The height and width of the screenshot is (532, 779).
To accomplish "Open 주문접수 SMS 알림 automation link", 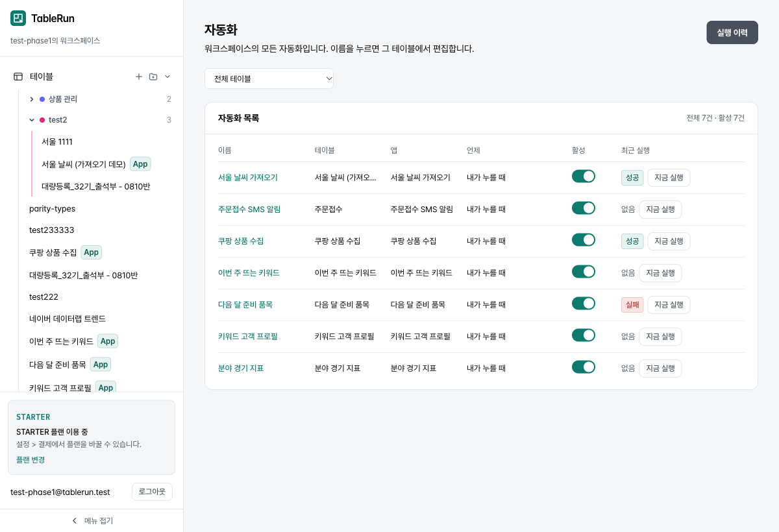I will pos(249,210).
